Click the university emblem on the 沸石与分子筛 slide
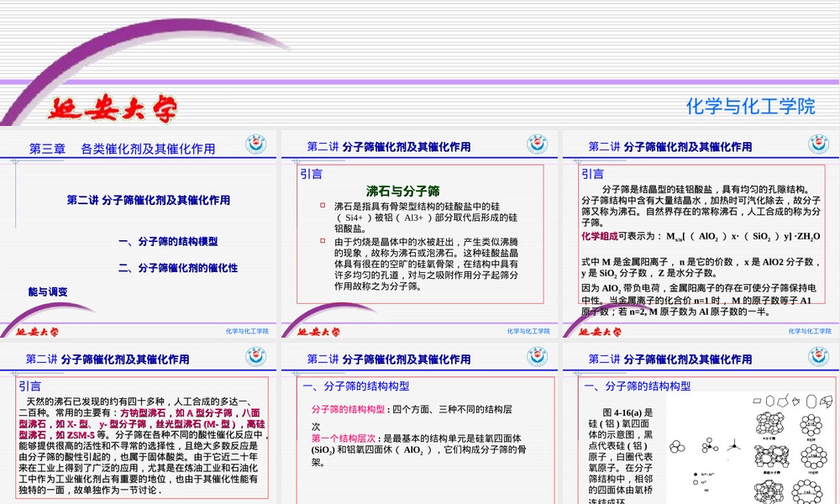 538,144
